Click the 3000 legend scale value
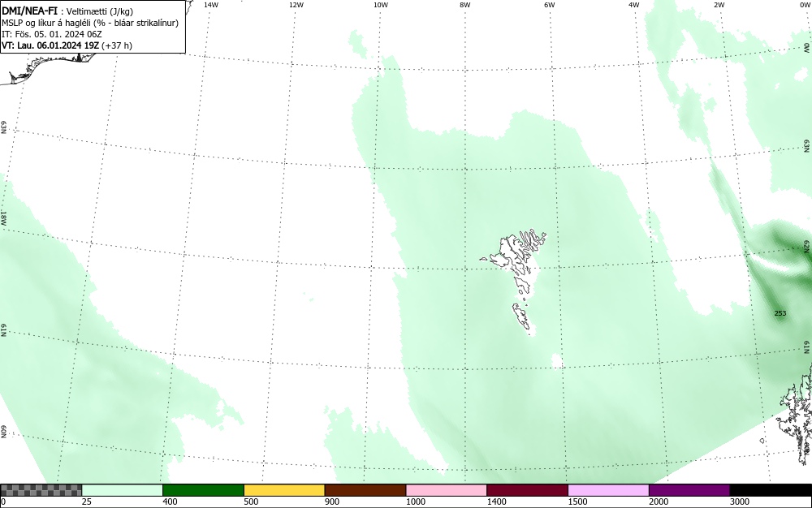 pyautogui.click(x=740, y=502)
